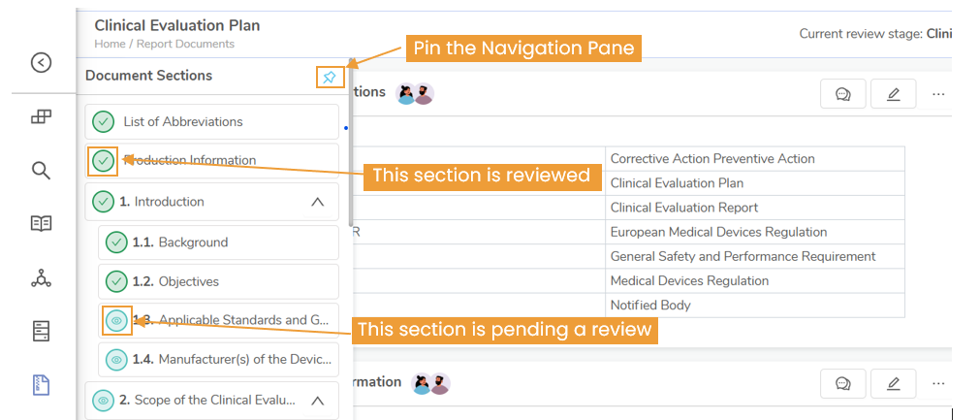Image resolution: width=980 pixels, height=420 pixels.
Task: Open the archive drawer icon in sidebar
Action: [x=42, y=332]
